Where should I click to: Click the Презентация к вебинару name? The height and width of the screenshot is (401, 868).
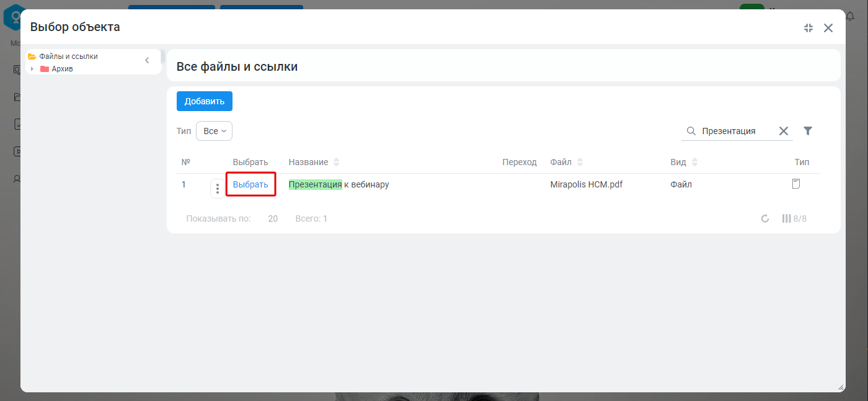pos(339,184)
